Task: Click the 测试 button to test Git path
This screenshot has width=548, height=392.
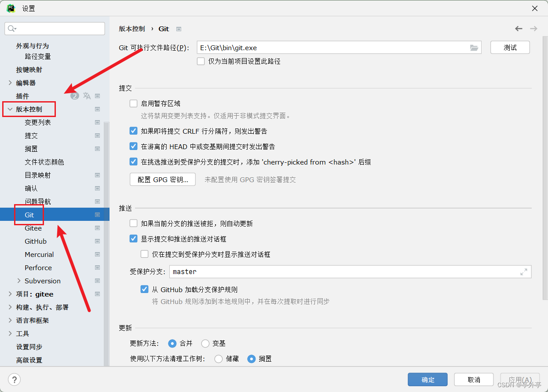Action: pyautogui.click(x=510, y=47)
